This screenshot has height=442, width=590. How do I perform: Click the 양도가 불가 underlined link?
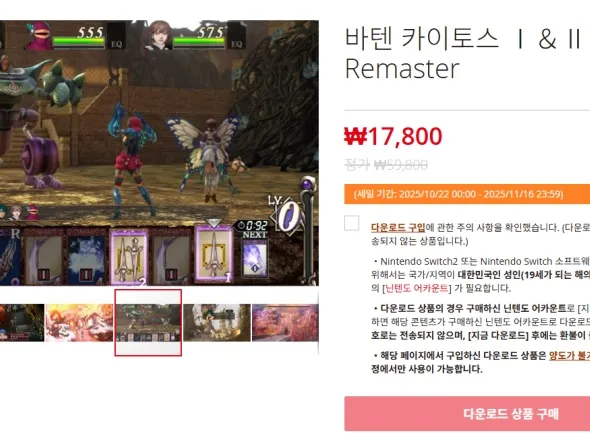click(569, 355)
